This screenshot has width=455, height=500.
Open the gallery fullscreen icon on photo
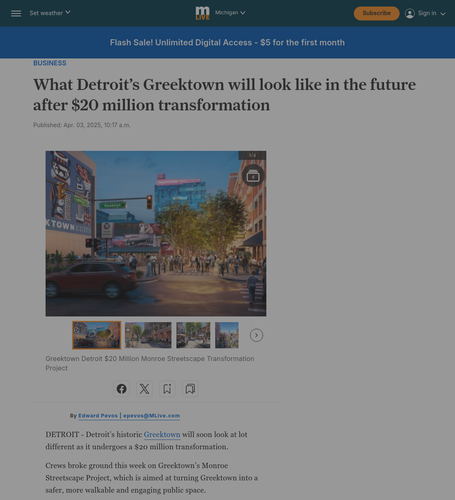[x=253, y=176]
